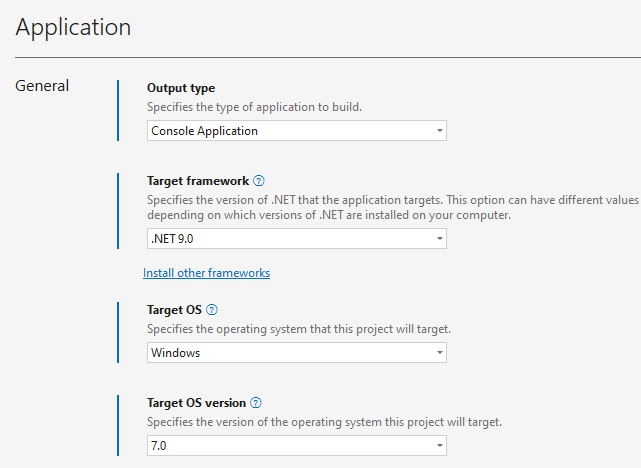Select the General section in sidebar
Screen dimensions: 641x468
(x=42, y=86)
